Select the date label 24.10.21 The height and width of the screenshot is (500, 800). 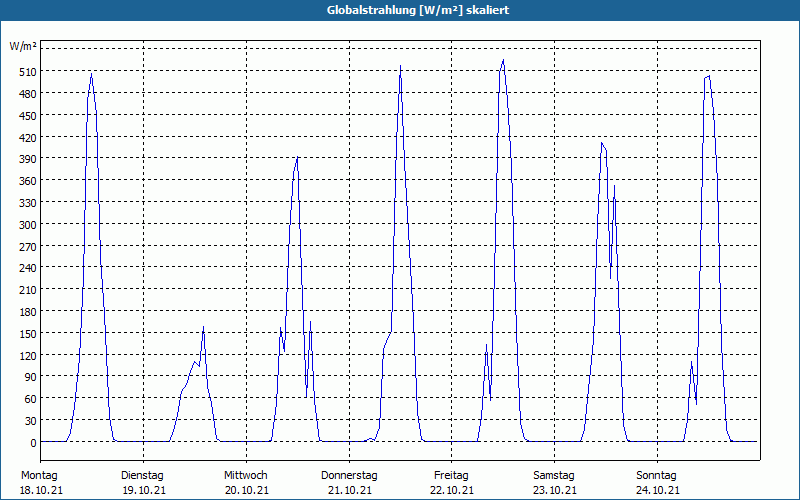(658, 490)
